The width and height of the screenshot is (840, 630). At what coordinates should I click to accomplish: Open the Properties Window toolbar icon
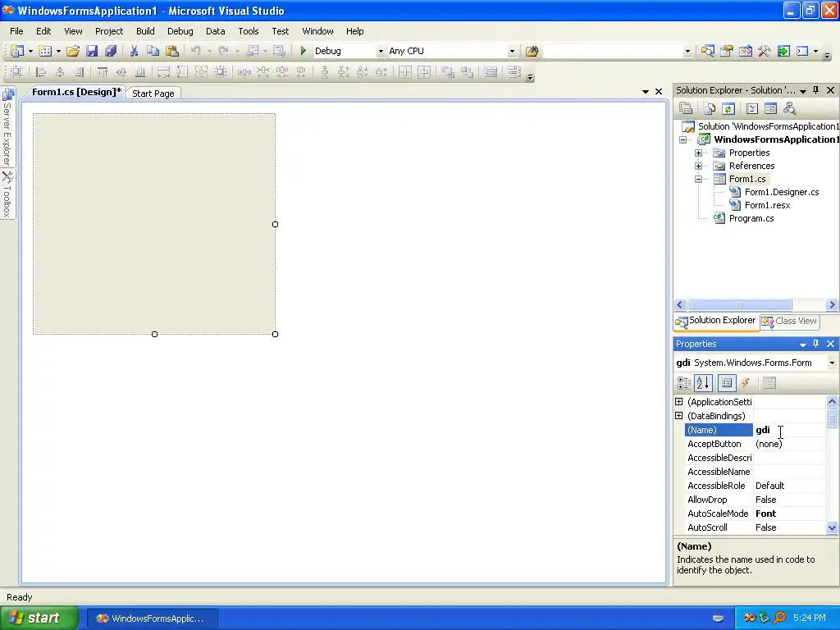click(x=727, y=51)
